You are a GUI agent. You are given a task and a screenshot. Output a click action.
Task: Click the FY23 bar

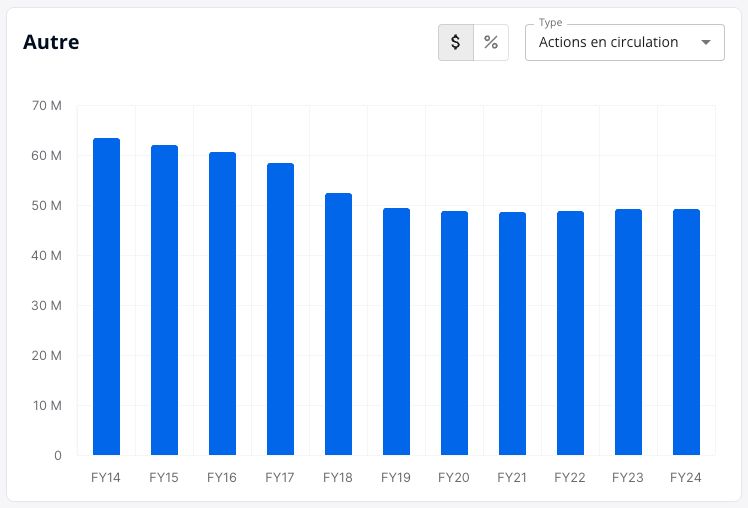pyautogui.click(x=628, y=332)
